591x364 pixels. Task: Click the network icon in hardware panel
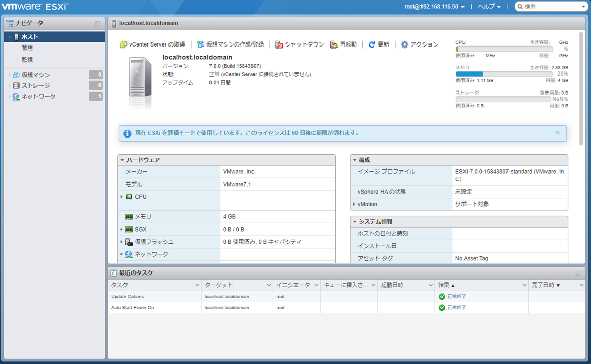[x=129, y=254]
